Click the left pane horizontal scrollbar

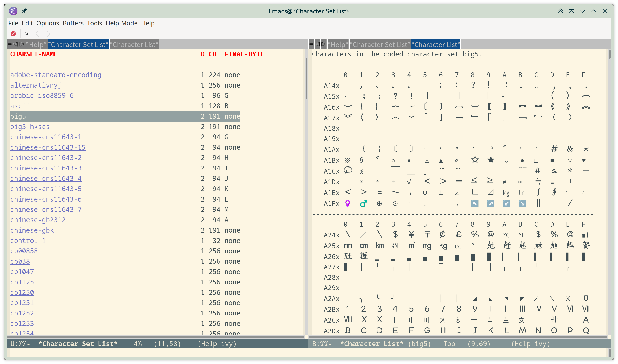click(x=156, y=337)
